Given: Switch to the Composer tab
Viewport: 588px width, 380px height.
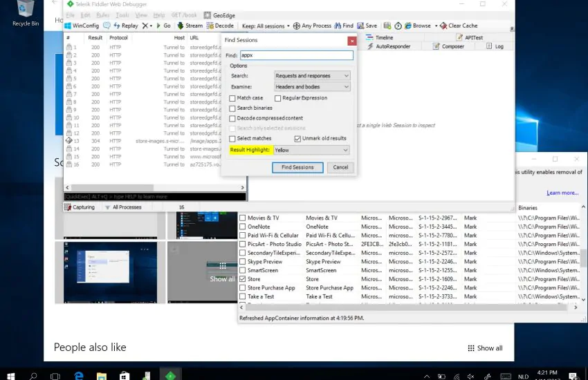Looking at the screenshot, I should (x=448, y=46).
